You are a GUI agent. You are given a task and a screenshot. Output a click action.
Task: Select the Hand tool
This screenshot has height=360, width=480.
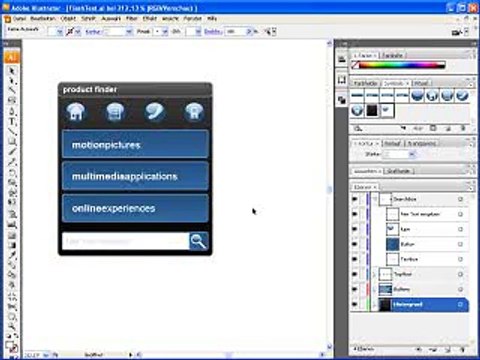(x=12, y=317)
